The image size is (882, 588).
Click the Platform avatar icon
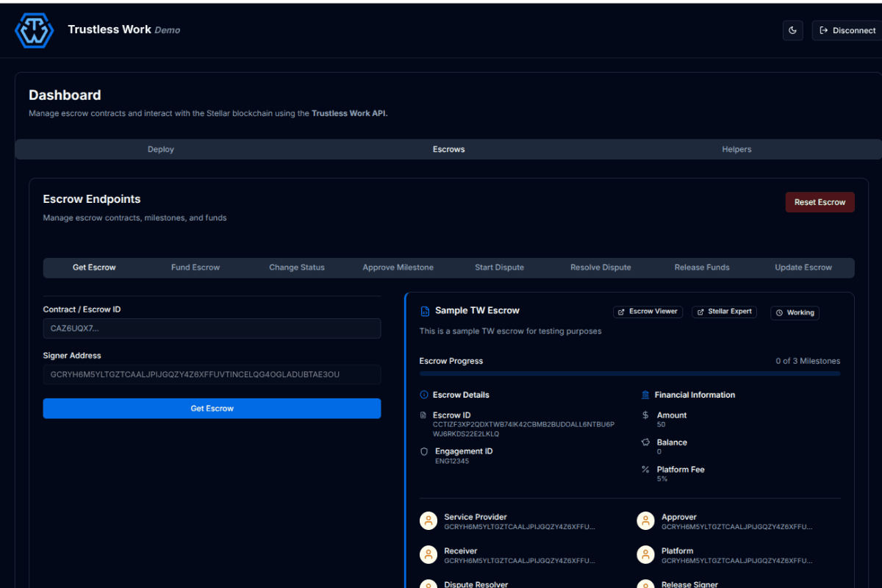pos(646,555)
